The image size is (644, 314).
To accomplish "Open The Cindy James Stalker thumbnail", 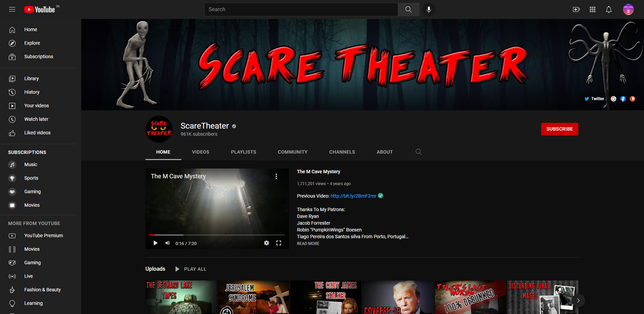I will [x=326, y=297].
